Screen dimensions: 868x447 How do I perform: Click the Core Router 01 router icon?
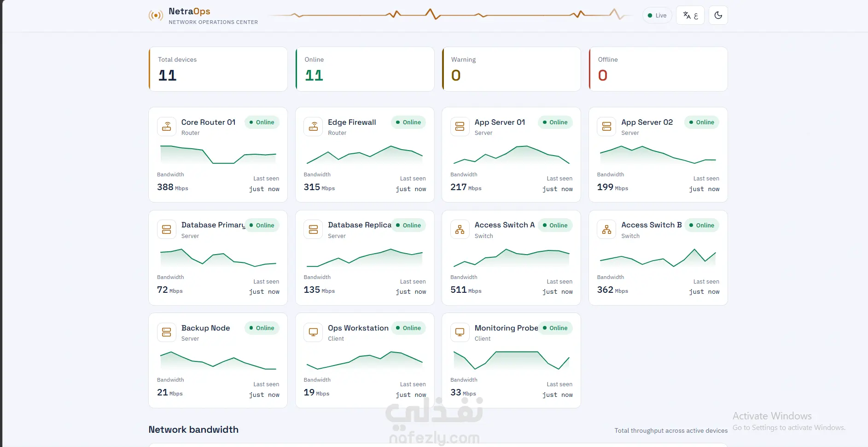pyautogui.click(x=167, y=127)
